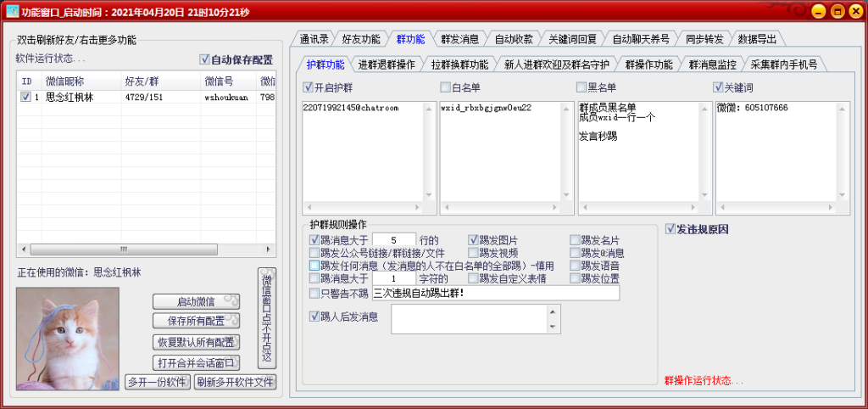Select 群消息监控 sub-tab
This screenshot has width=868, height=409.
710,64
